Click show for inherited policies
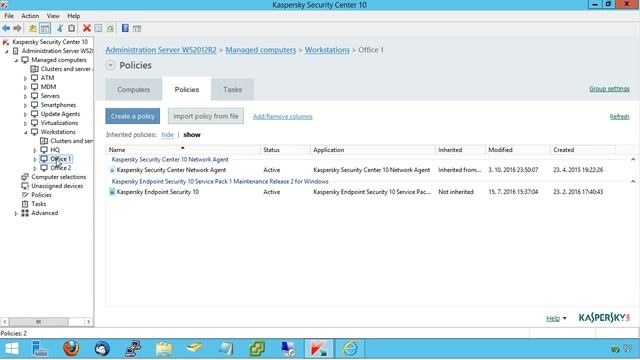 [x=192, y=135]
